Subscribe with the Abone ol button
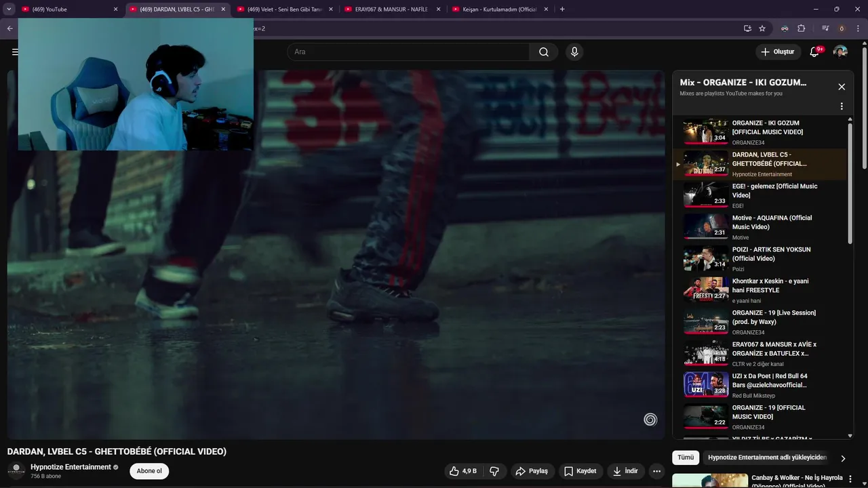The image size is (868, 488). (x=149, y=471)
